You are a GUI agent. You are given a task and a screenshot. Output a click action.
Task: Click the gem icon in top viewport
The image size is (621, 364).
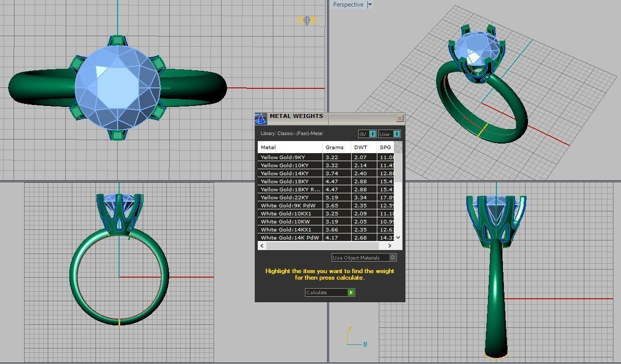[x=307, y=21]
